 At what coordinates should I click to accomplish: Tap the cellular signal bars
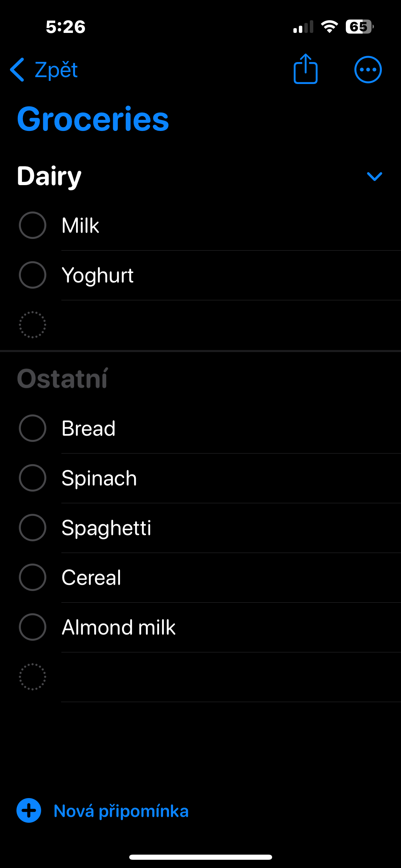pos(303,27)
